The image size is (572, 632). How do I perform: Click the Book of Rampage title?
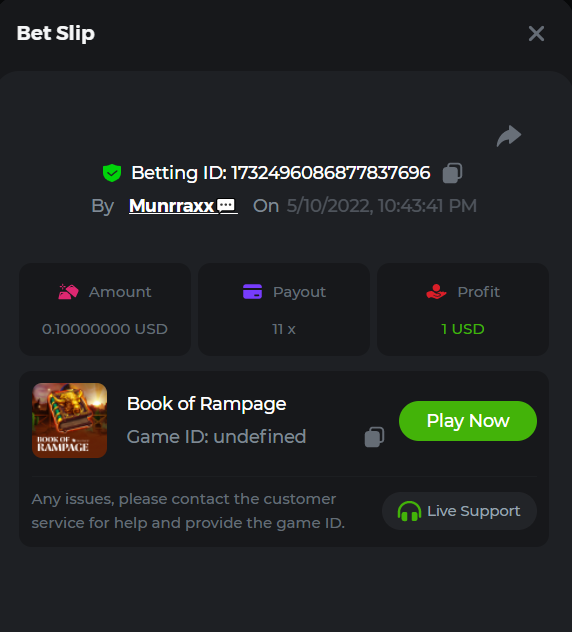click(x=206, y=404)
